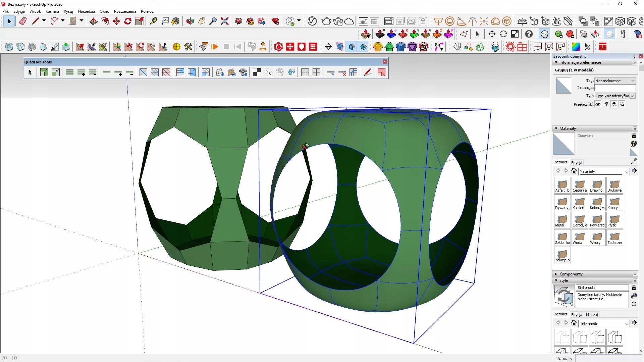
Task: Select the Eraser tool in the toolbar
Action: pos(23,21)
